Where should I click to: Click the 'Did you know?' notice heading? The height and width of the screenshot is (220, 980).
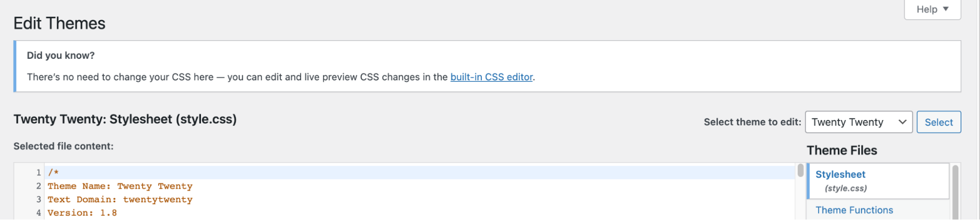tap(61, 55)
